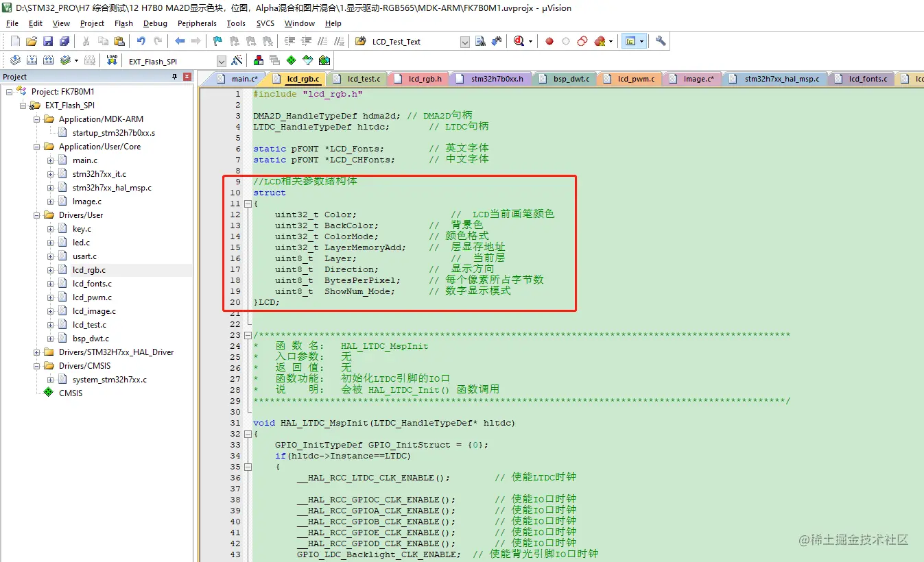924x562 pixels.
Task: Collapse the Application/MDK-ARM group
Action: point(36,119)
